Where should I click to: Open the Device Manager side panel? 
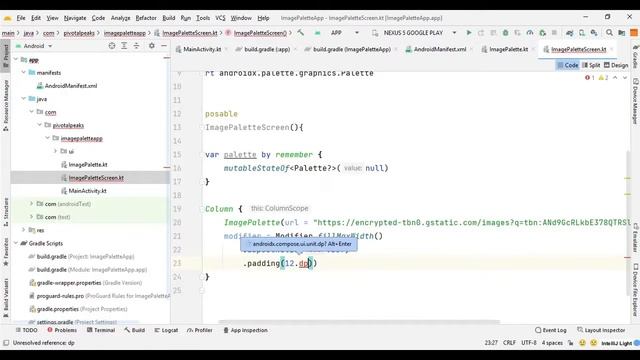point(635,101)
